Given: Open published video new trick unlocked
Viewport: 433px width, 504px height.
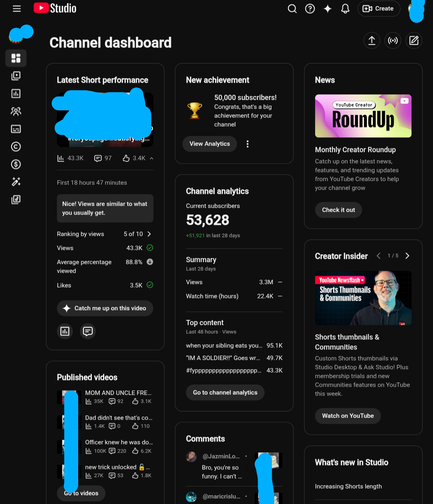Looking at the screenshot, I should pos(117,467).
